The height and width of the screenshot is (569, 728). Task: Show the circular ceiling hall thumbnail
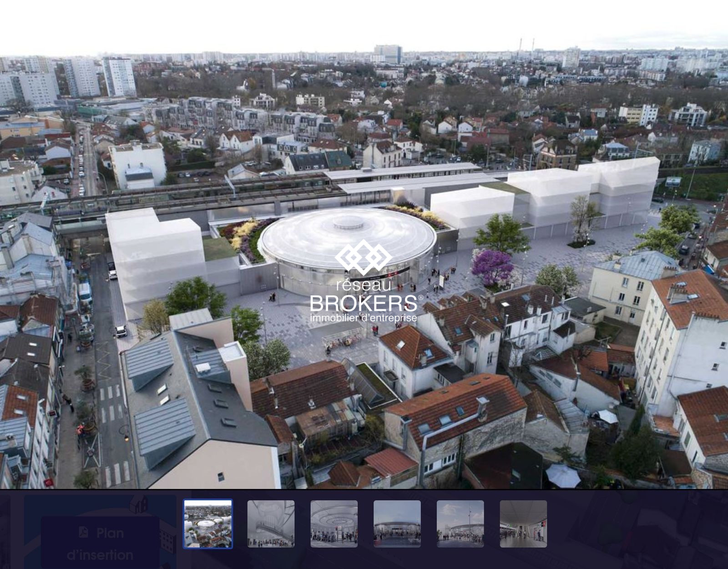334,523
